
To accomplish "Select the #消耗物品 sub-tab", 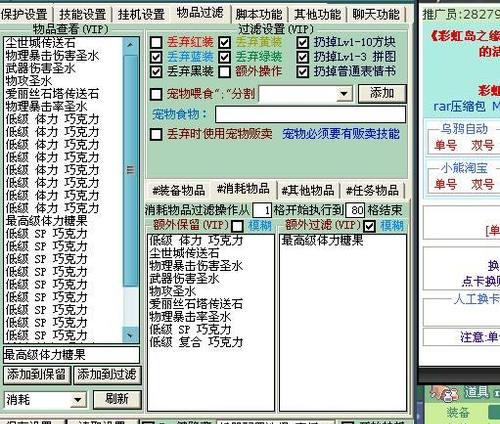I will click(243, 189).
